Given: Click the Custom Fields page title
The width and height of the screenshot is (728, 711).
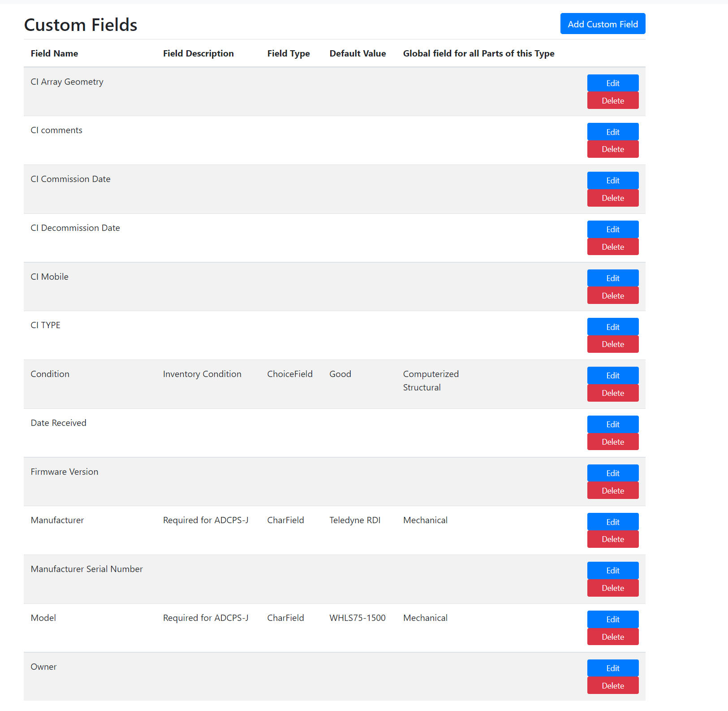Looking at the screenshot, I should coord(81,25).
